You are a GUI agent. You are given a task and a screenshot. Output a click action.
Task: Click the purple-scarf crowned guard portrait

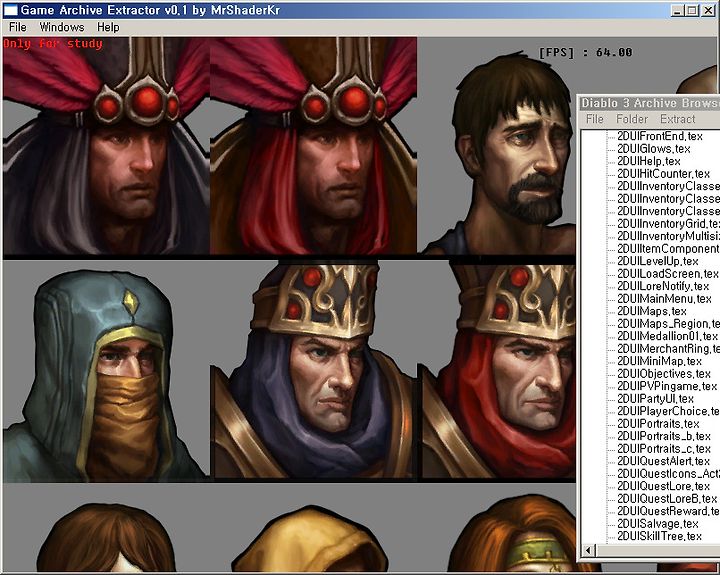coord(314,371)
